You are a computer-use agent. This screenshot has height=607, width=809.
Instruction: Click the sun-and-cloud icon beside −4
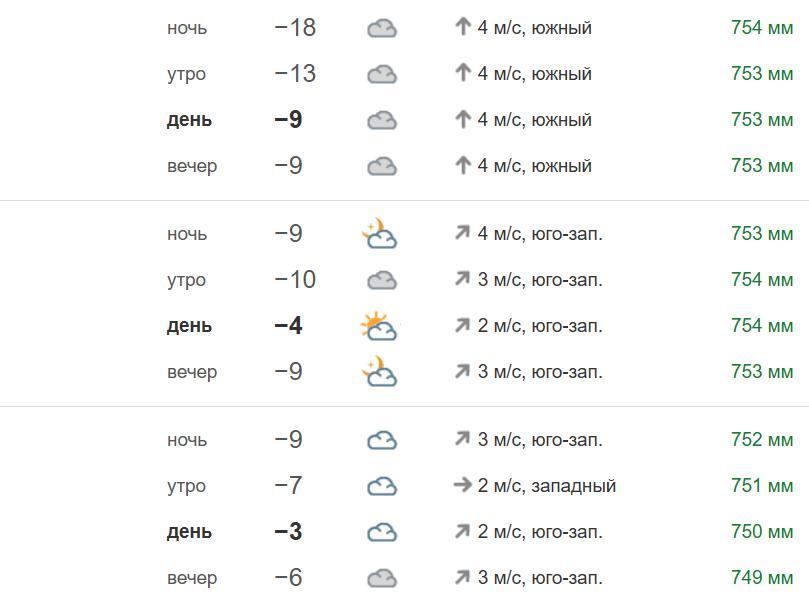click(380, 326)
